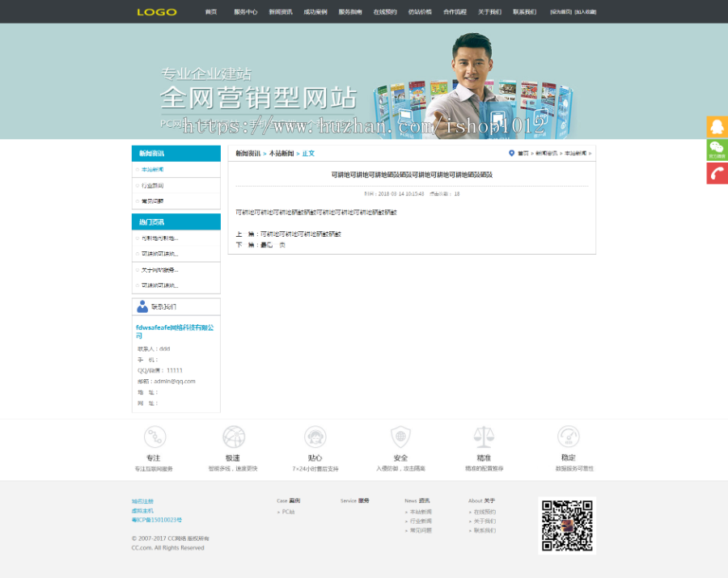The height and width of the screenshot is (578, 728).
Task: Click the 精准 scales icon
Action: pos(483,435)
